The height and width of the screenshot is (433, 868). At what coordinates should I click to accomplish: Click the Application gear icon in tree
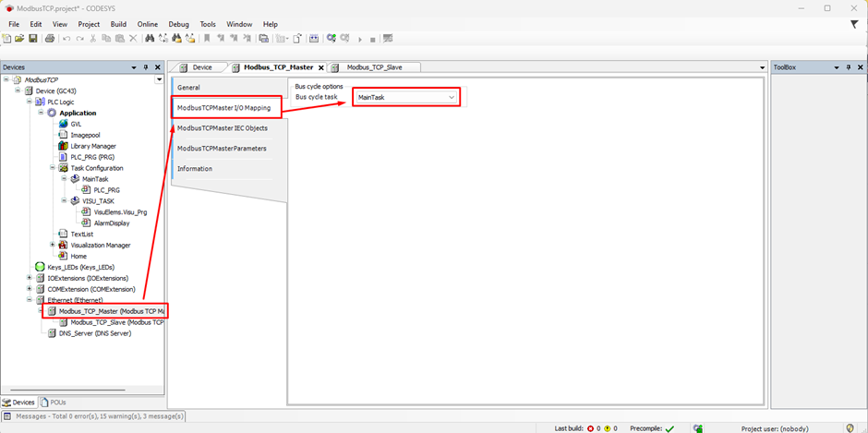pyautogui.click(x=52, y=113)
